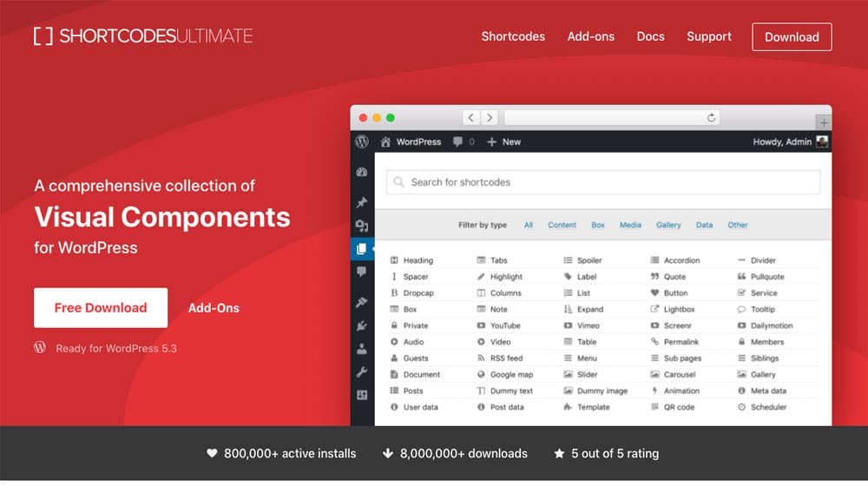The image size is (868, 486).
Task: Filter shortcodes by All
Action: click(528, 226)
